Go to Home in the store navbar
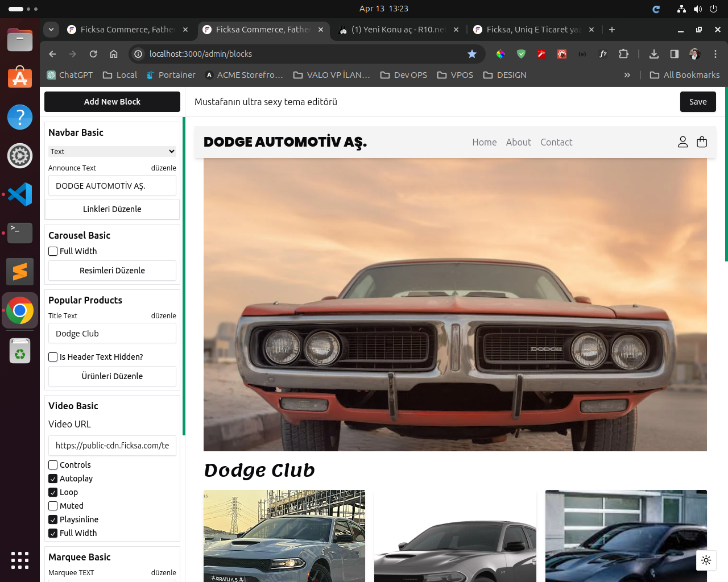The height and width of the screenshot is (582, 728). click(485, 142)
